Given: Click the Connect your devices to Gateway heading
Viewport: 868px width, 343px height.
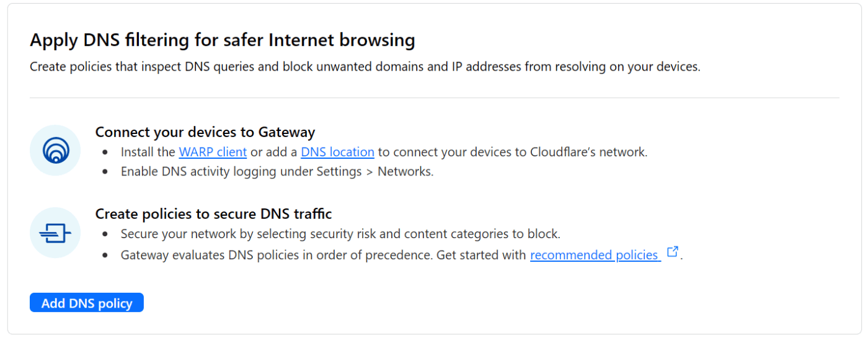Looking at the screenshot, I should pyautogui.click(x=205, y=132).
